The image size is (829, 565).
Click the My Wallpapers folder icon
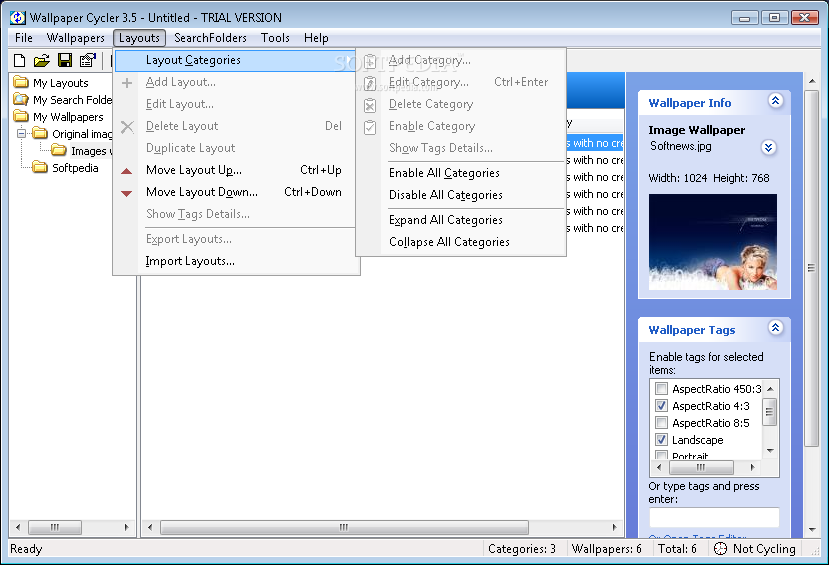tap(21, 116)
